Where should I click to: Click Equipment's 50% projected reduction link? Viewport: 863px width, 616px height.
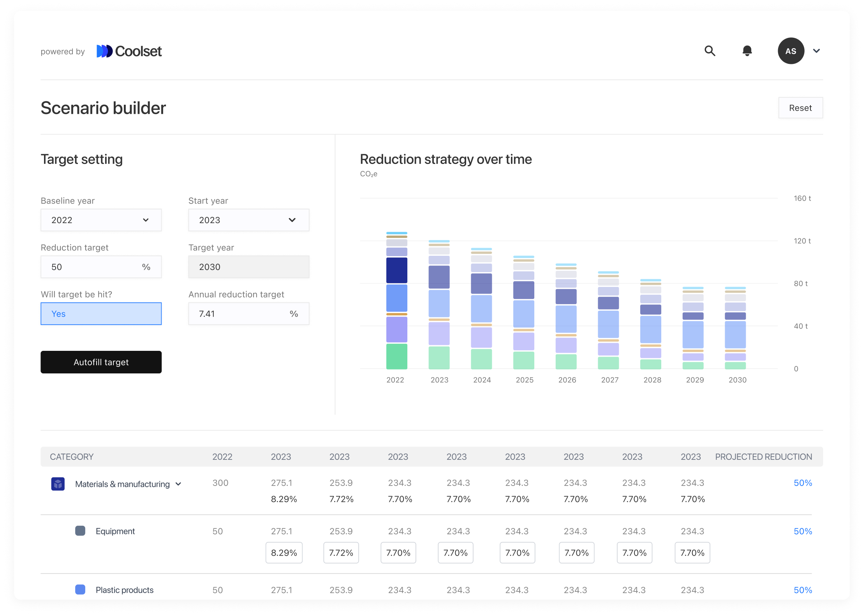803,531
